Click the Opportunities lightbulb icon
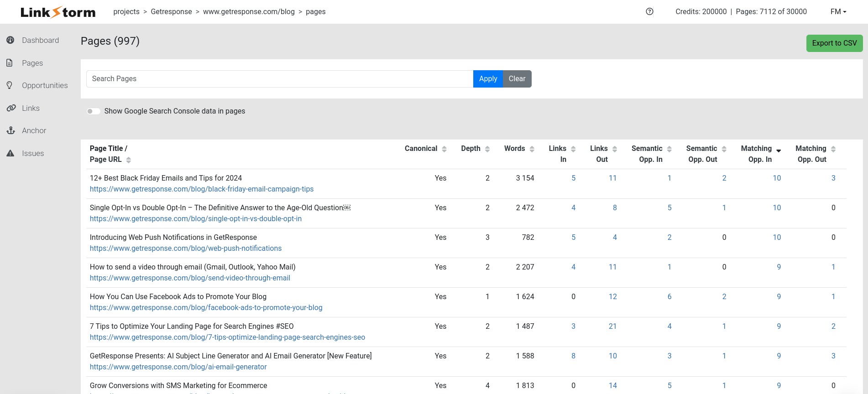The height and width of the screenshot is (394, 868). 10,85
